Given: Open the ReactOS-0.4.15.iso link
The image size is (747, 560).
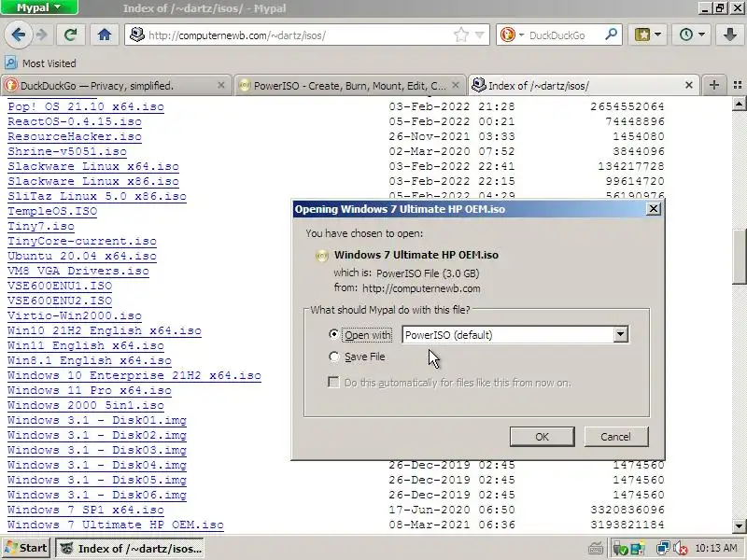Looking at the screenshot, I should 75,121.
